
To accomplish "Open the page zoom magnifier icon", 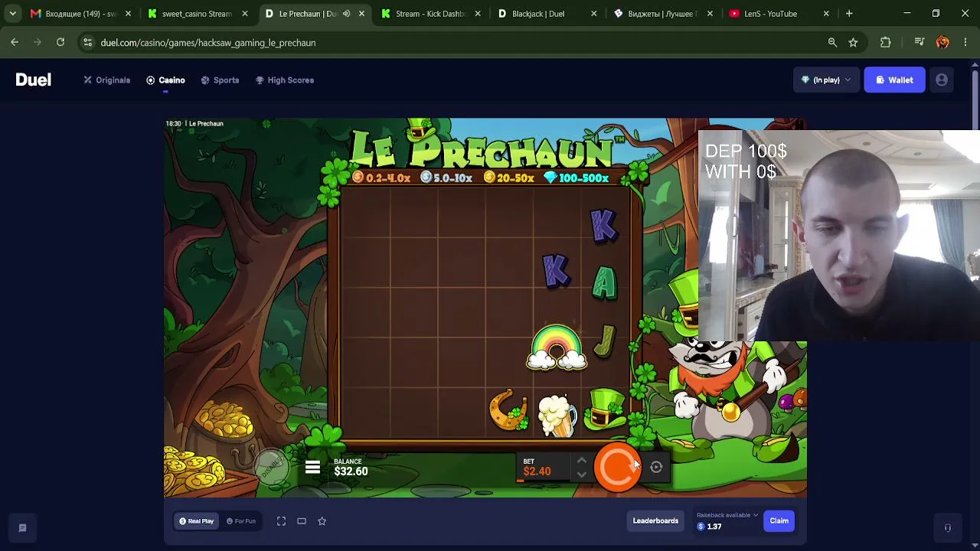I will (x=832, y=43).
